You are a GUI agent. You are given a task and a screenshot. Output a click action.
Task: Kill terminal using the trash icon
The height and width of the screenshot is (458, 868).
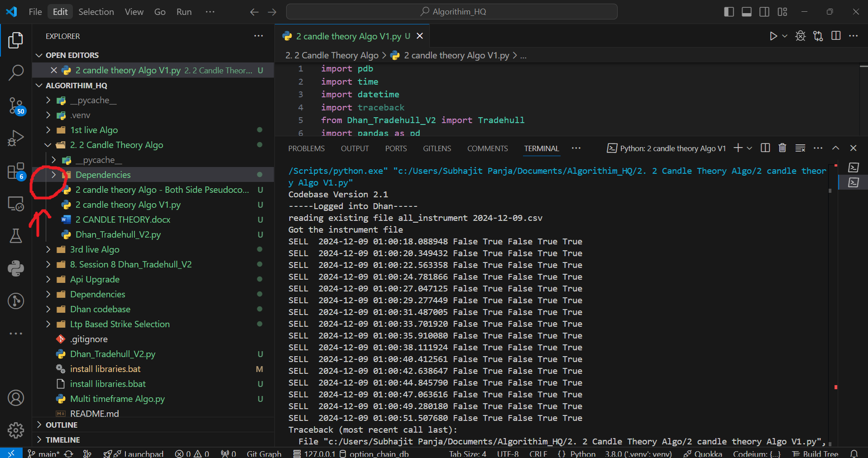pos(782,148)
